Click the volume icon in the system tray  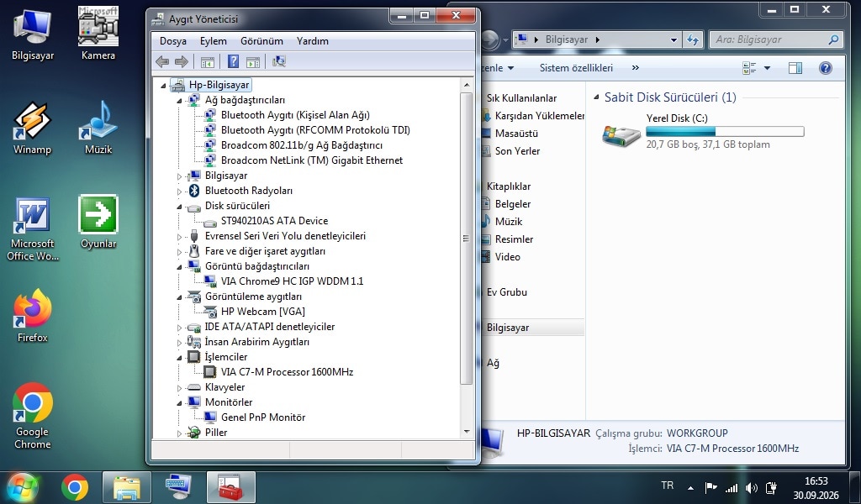(752, 487)
